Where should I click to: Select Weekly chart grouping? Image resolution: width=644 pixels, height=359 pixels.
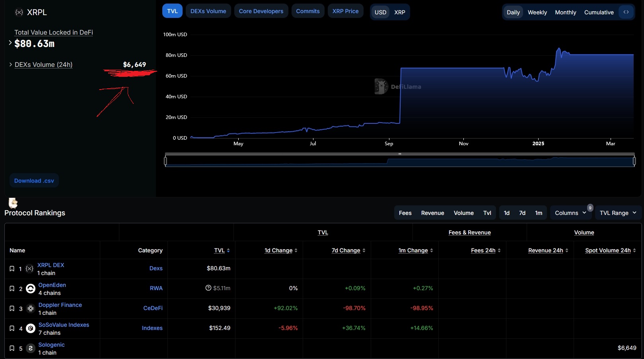pos(537,12)
